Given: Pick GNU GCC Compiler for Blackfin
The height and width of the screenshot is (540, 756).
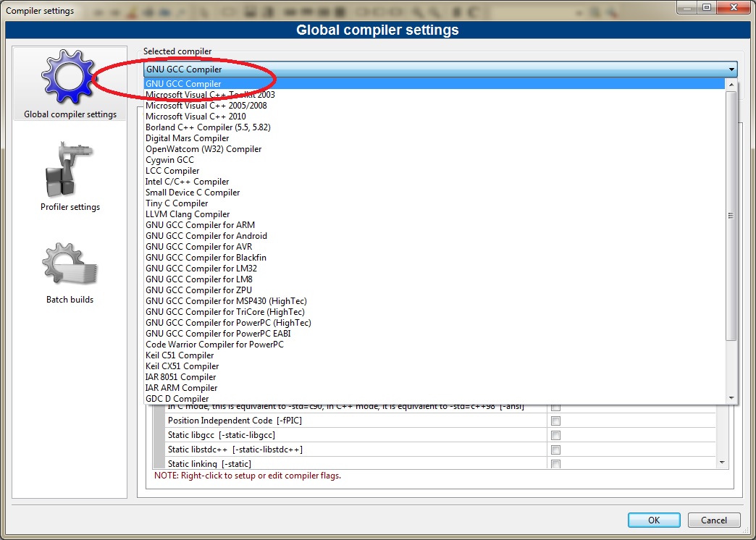Looking at the screenshot, I should click(x=434, y=258).
